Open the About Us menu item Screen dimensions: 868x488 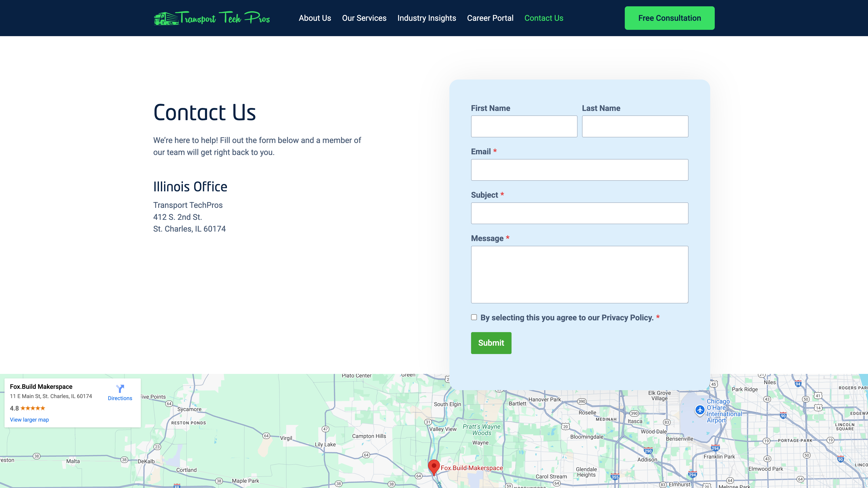click(x=315, y=18)
